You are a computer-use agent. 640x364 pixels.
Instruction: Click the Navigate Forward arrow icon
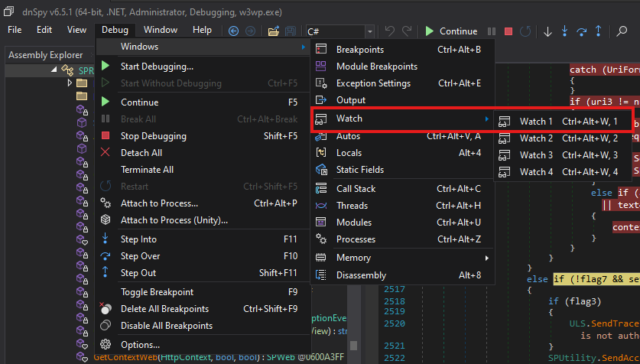pyautogui.click(x=250, y=31)
